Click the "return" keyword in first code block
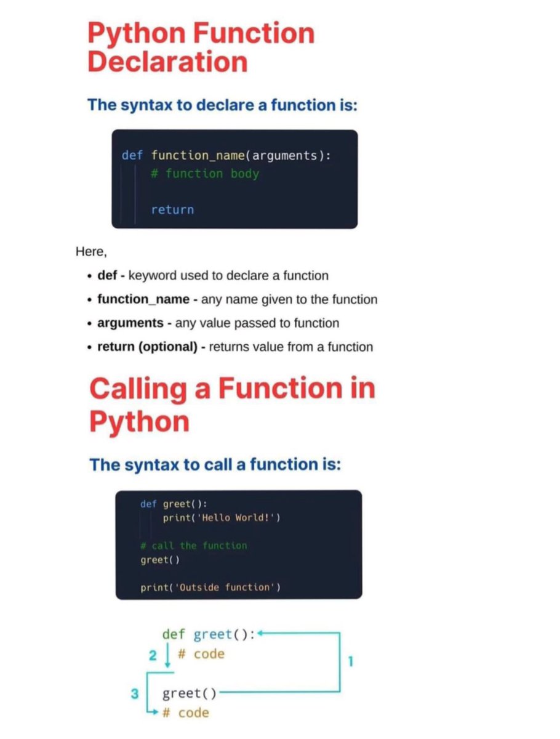This screenshot has height=739, width=560. tap(172, 210)
